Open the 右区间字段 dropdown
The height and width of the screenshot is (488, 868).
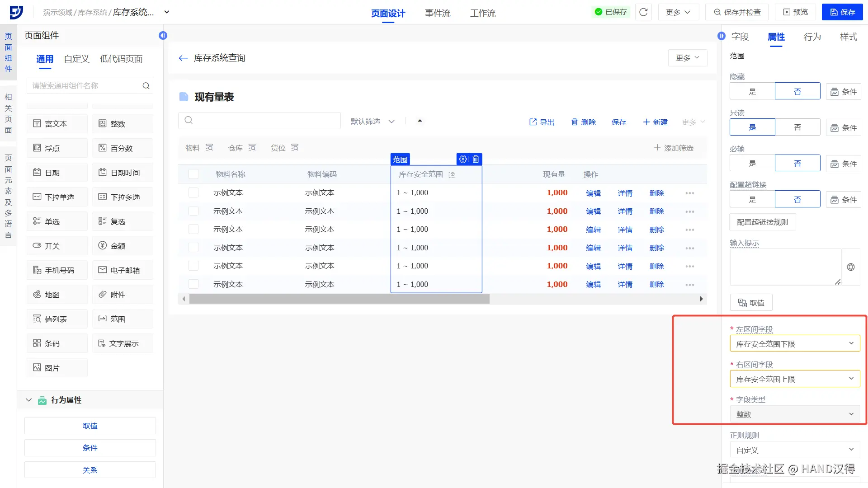(x=795, y=379)
